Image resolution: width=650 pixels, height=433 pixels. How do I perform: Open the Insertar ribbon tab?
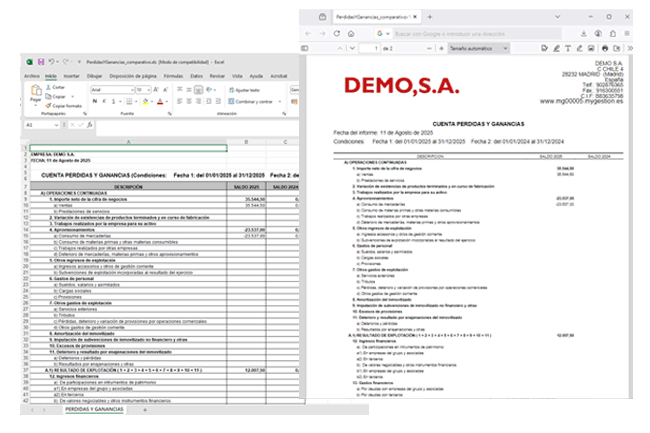(72, 75)
